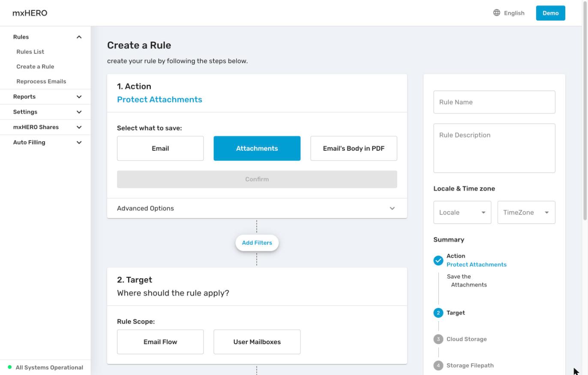Expand the Reports sidebar section
588x375 pixels.
(45, 97)
